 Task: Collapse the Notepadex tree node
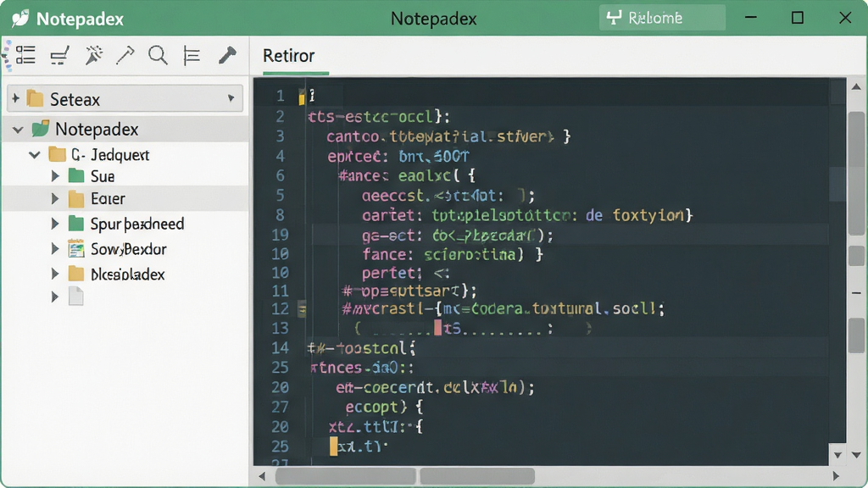click(x=18, y=130)
